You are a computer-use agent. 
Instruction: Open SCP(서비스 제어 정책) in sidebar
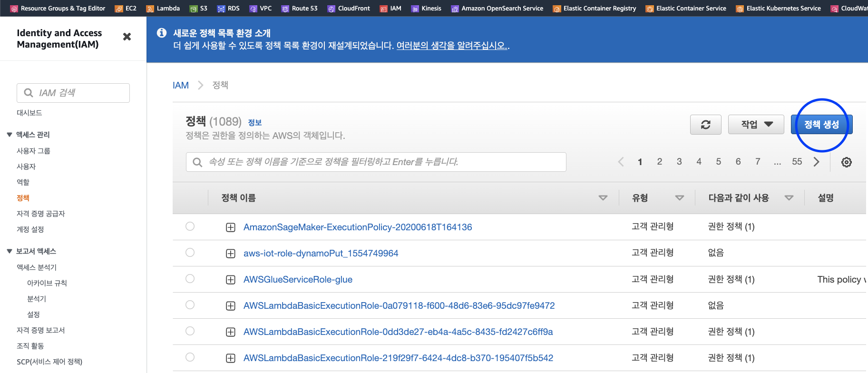click(x=49, y=362)
